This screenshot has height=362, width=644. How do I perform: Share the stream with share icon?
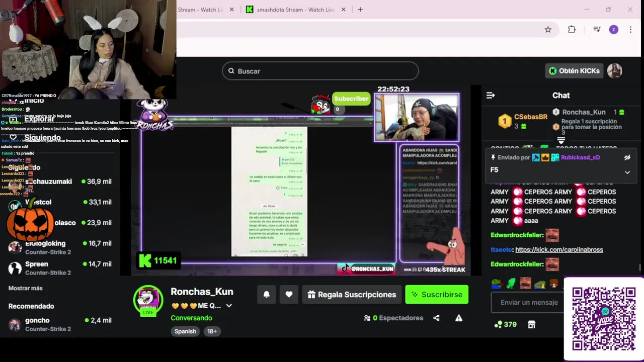436,318
